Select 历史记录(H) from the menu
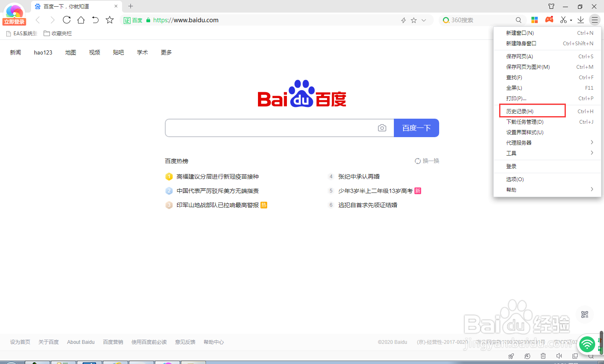The image size is (604, 364). pos(520,111)
